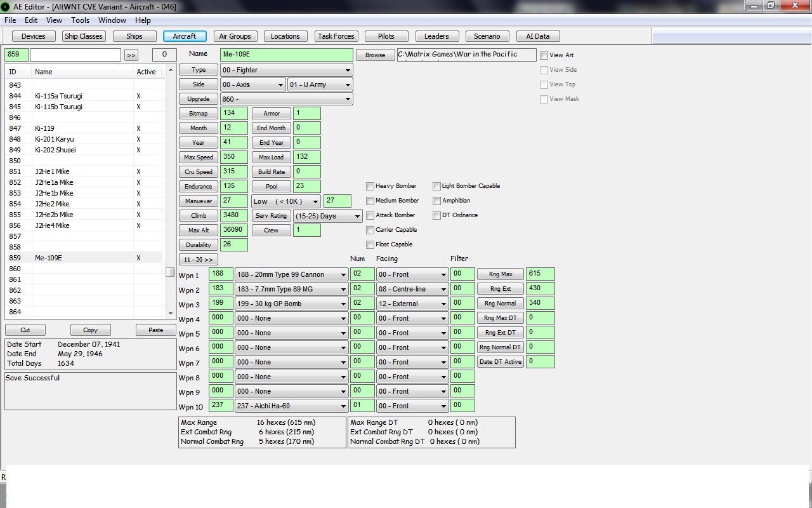Open the Edit menu
812x508 pixels.
tap(31, 20)
